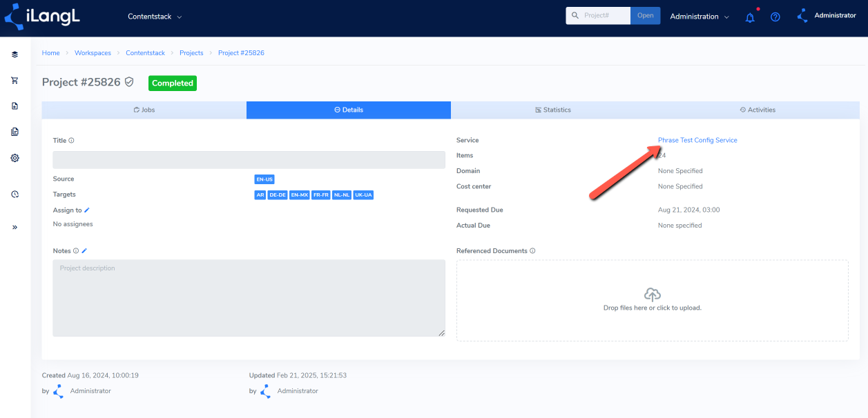
Task: Edit assignees with the Assign to pencil
Action: (x=87, y=210)
